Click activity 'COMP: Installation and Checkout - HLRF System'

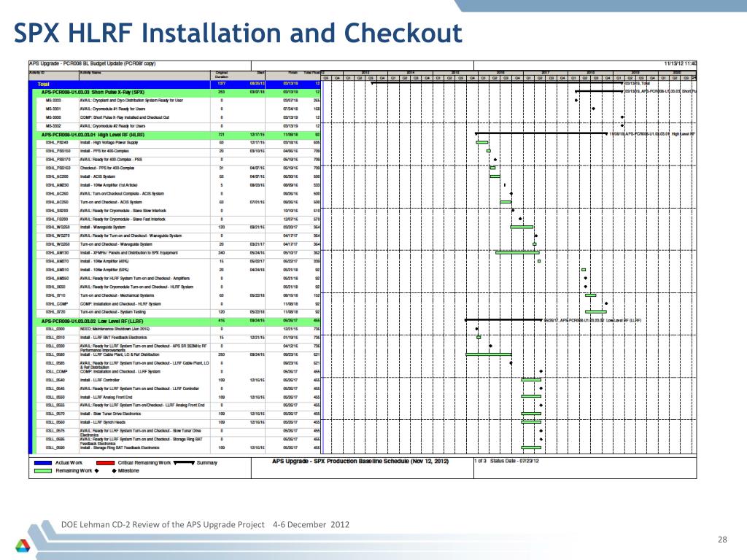coord(120,304)
